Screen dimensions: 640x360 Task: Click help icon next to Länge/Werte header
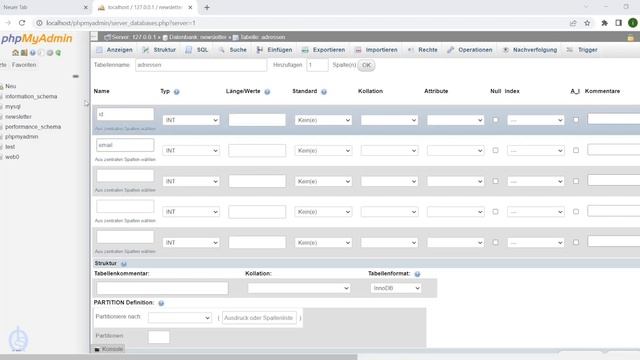click(x=267, y=92)
